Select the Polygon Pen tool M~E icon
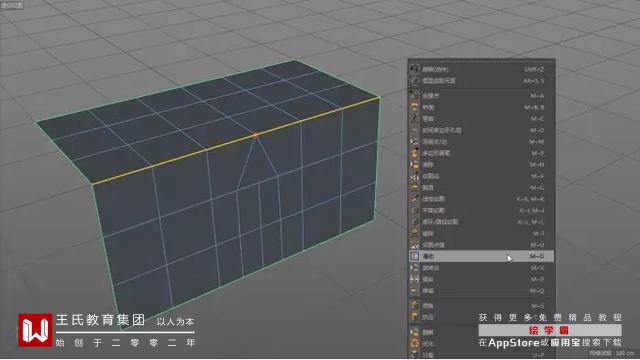The width and height of the screenshot is (640, 360). [x=415, y=153]
